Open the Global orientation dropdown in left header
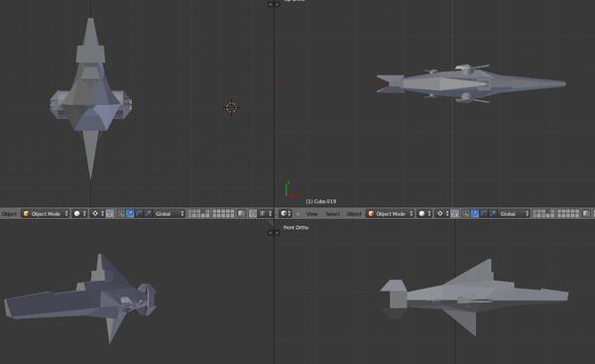 [170, 214]
